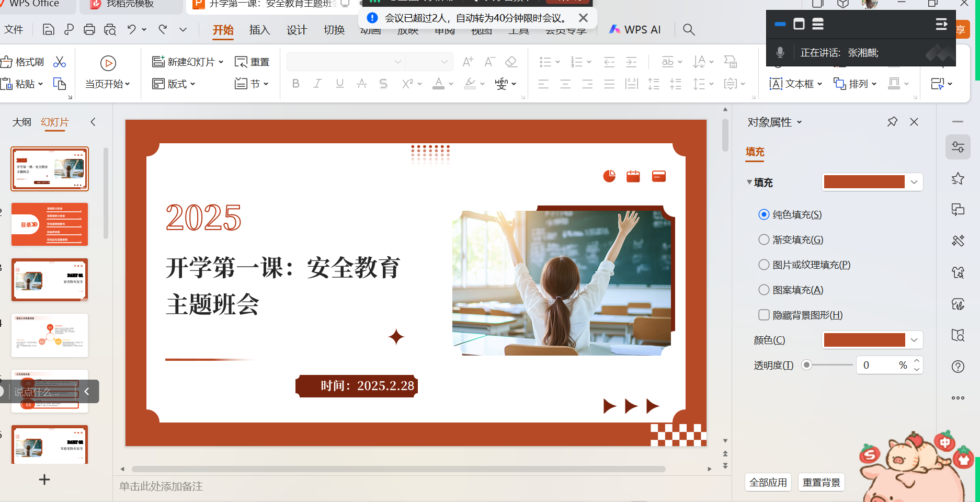Pin the Object Properties panel

click(892, 122)
